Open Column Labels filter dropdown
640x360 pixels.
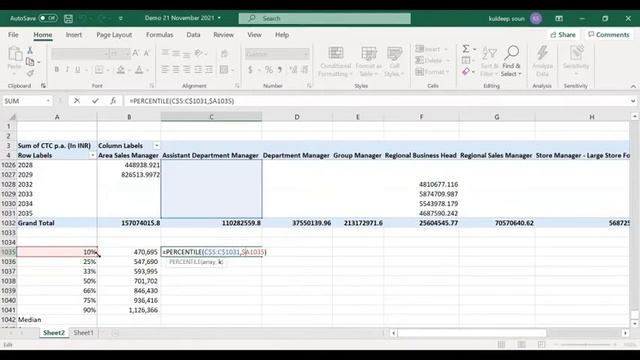click(156, 146)
